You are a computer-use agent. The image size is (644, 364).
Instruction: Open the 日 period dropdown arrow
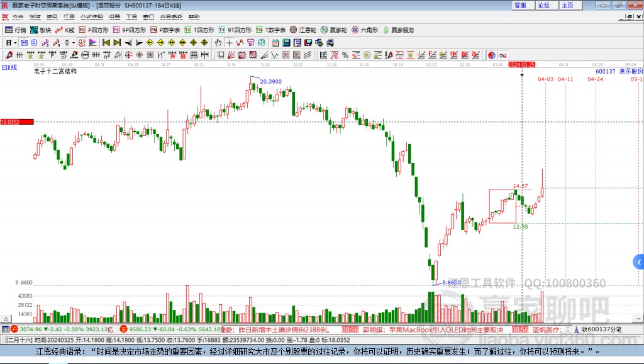pos(15,43)
